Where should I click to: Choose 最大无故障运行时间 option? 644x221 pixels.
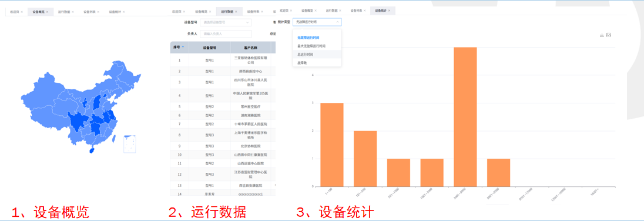(x=317, y=46)
